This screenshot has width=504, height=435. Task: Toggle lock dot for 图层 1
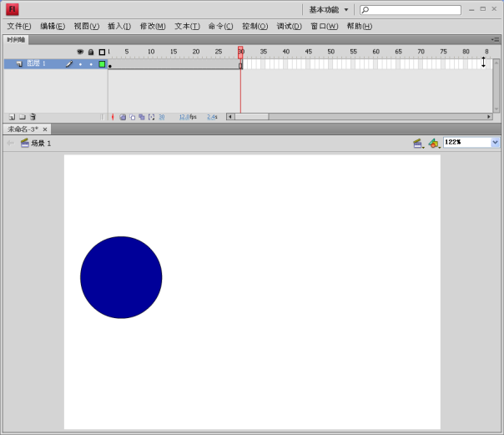coord(91,63)
